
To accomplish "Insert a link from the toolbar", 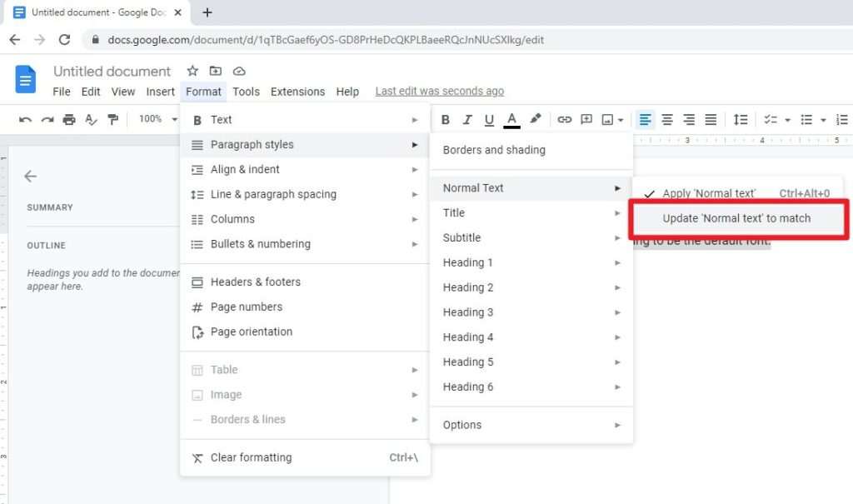I will pos(566,119).
